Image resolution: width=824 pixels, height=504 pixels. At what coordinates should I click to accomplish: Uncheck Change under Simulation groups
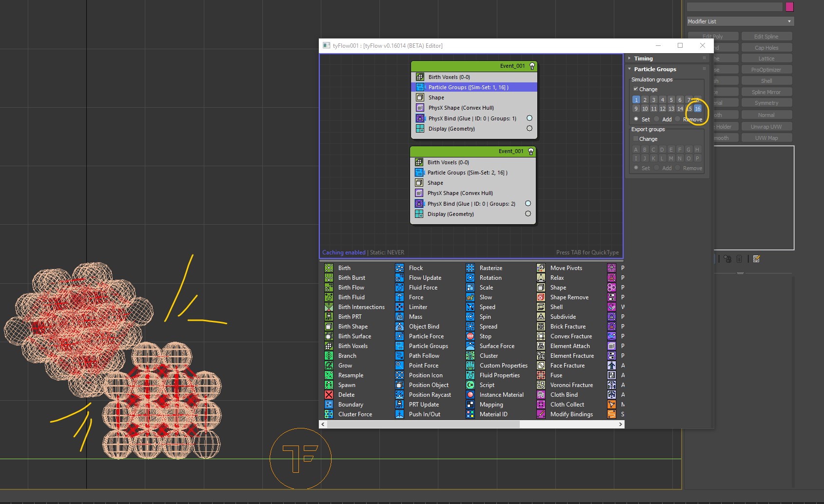[636, 89]
